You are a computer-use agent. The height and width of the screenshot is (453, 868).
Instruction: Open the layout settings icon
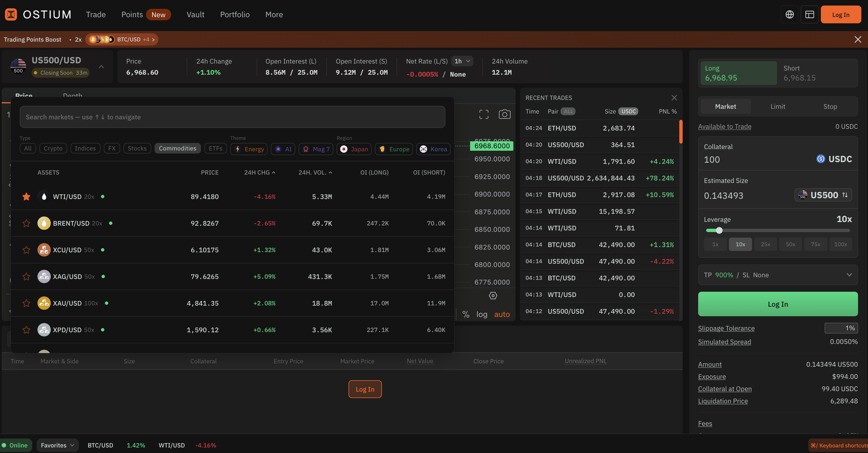pos(809,14)
